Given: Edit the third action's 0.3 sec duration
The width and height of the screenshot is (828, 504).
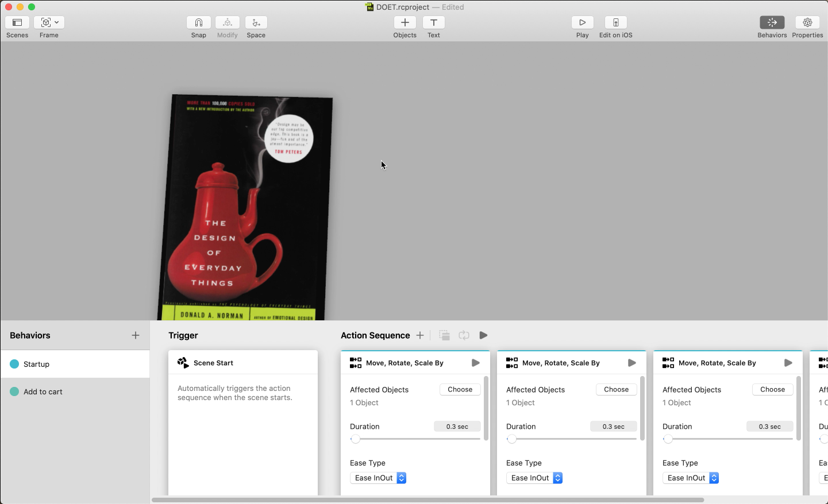Looking at the screenshot, I should 770,427.
